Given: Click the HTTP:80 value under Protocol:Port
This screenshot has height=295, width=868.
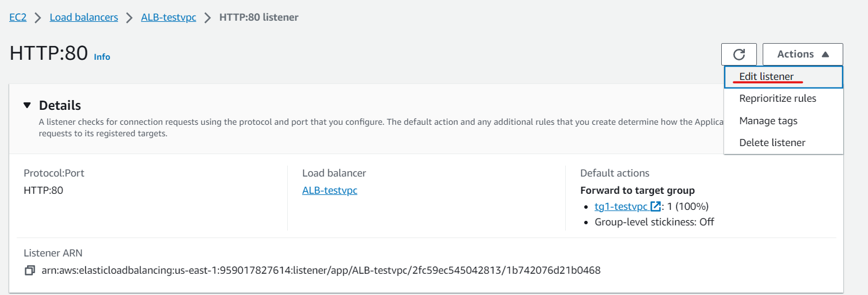Looking at the screenshot, I should point(43,190).
